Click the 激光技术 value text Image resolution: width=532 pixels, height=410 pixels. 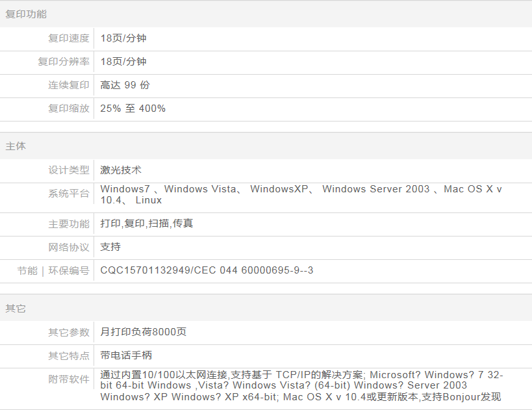(121, 170)
